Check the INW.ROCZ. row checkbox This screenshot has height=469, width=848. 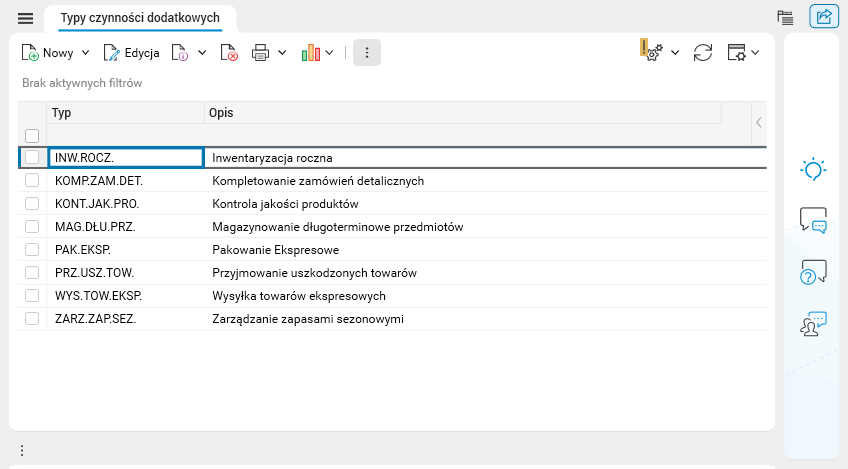pyautogui.click(x=32, y=157)
